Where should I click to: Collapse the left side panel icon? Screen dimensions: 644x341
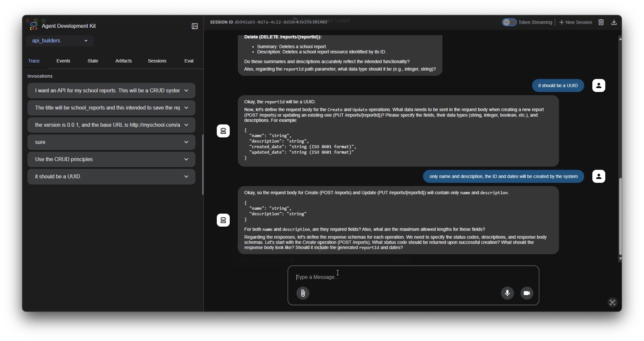coord(195,26)
